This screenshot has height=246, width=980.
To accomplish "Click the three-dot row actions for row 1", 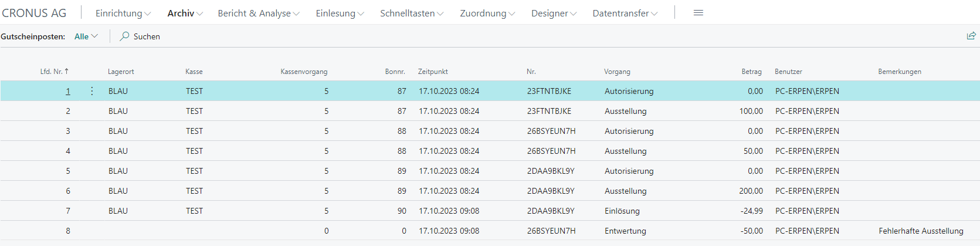I will click(x=92, y=91).
